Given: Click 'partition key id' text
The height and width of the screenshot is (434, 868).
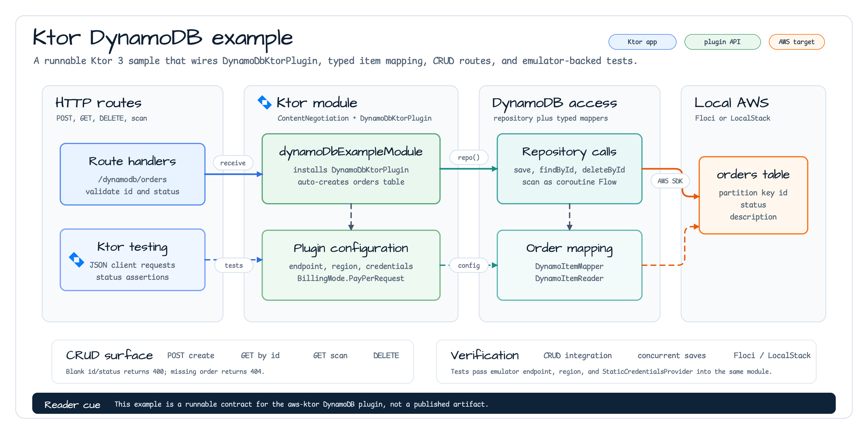Looking at the screenshot, I should point(753,193).
